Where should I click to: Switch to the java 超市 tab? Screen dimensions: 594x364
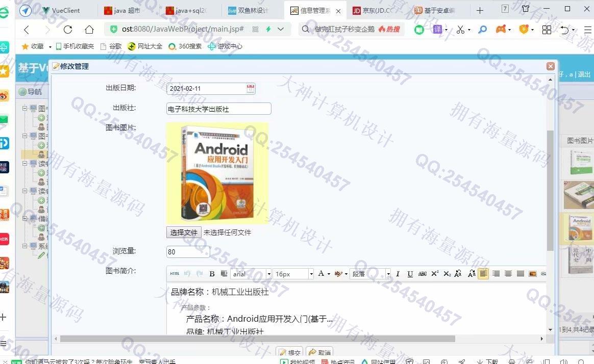click(122, 10)
